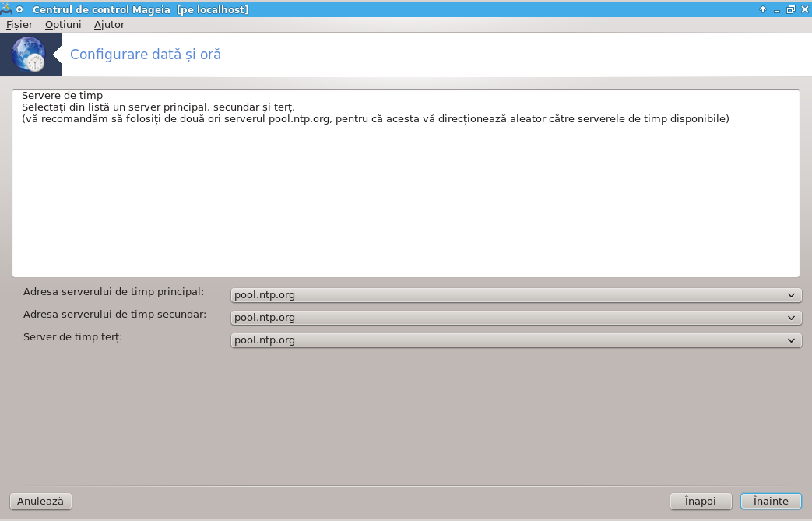Minimize the Mageia control center window
Image resolution: width=812 pixels, height=521 pixels.
click(x=777, y=9)
